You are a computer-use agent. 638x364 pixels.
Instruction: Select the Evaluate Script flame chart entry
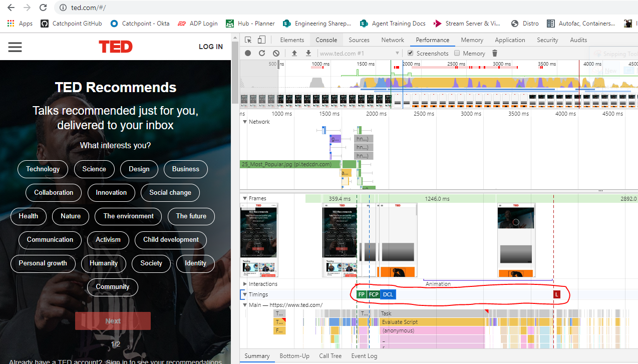click(432, 322)
